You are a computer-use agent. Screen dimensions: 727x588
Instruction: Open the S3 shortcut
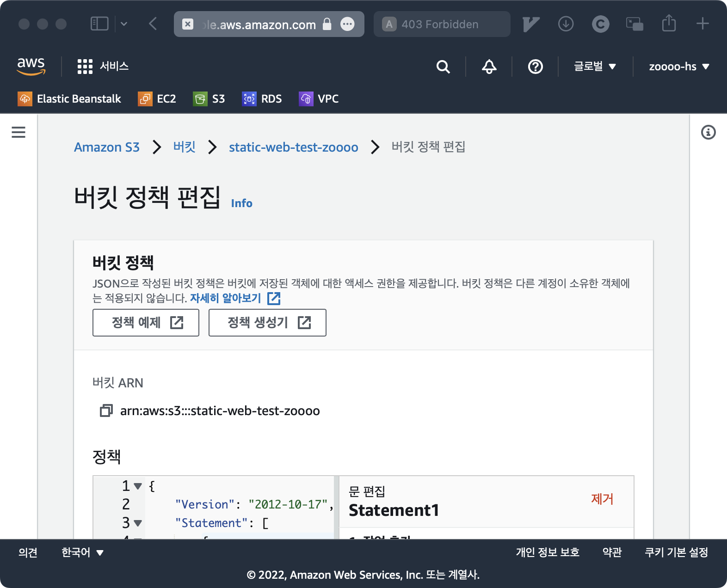click(209, 99)
